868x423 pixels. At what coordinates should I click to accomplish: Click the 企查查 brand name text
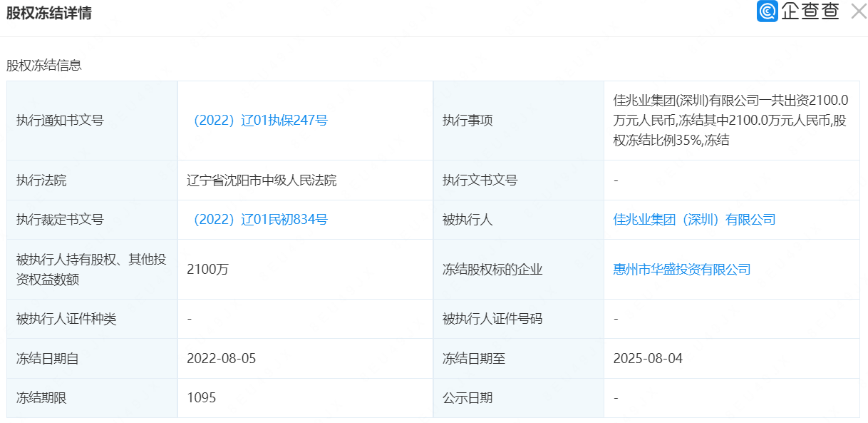pos(810,12)
